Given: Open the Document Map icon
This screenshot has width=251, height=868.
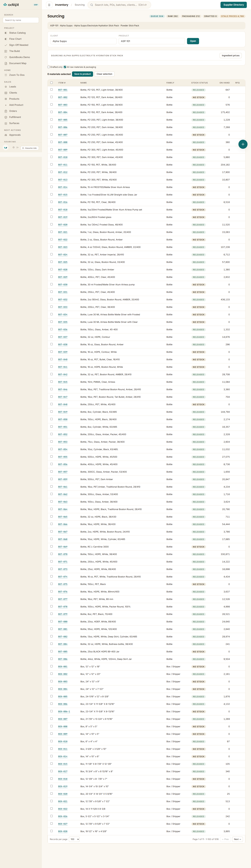Looking at the screenshot, I should click(x=6, y=63).
